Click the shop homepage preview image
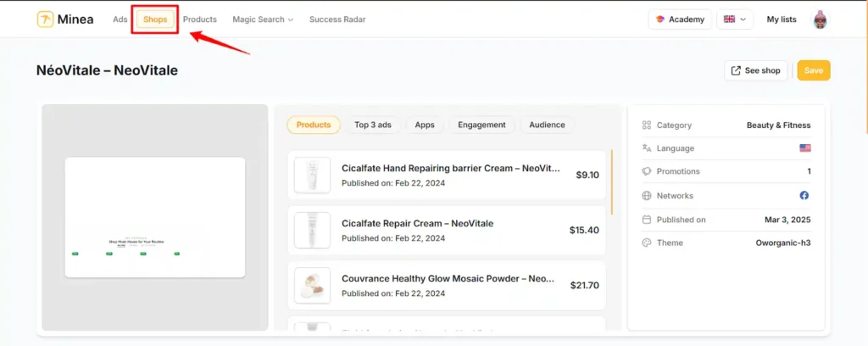The width and height of the screenshot is (868, 346). [x=155, y=218]
